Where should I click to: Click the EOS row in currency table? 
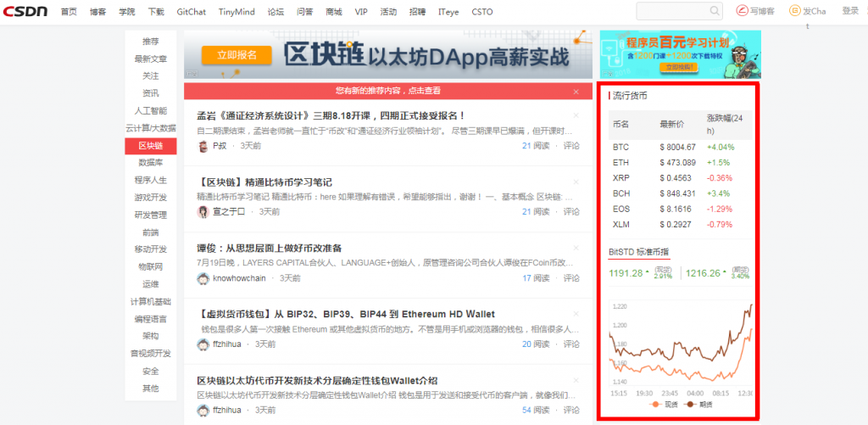[681, 210]
